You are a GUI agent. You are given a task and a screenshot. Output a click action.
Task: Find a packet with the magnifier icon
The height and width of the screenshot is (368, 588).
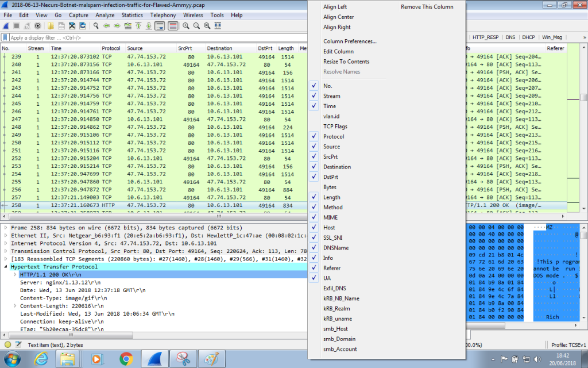[96, 26]
